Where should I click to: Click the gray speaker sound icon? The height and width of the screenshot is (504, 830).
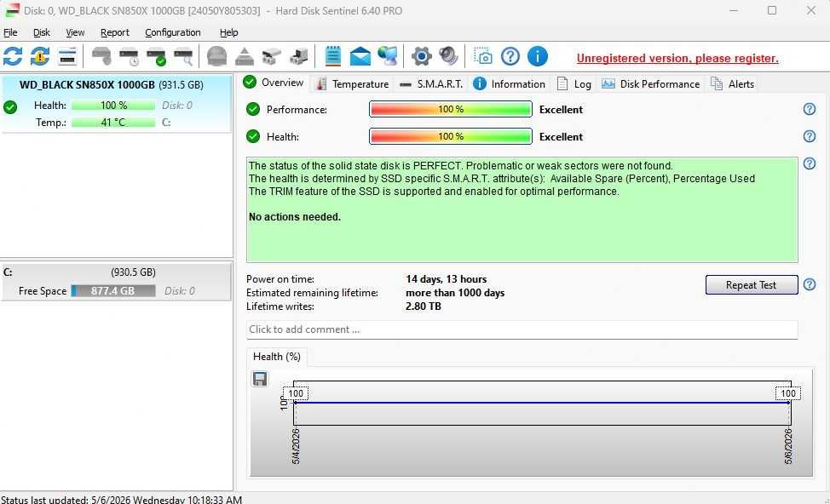[449, 56]
